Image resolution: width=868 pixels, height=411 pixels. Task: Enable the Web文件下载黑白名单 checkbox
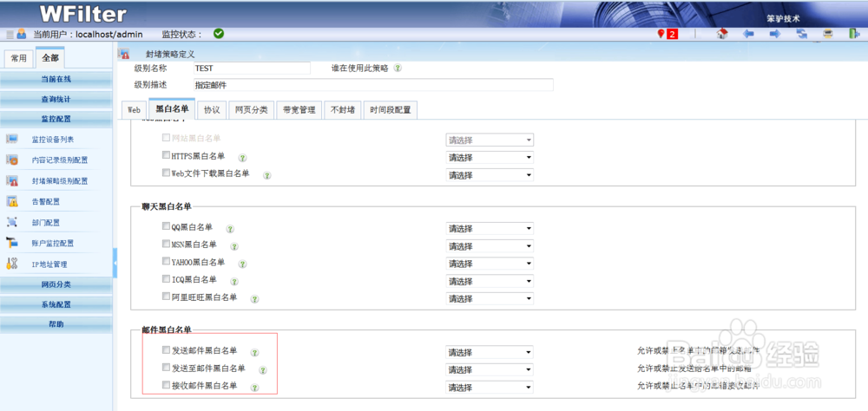[x=166, y=173]
